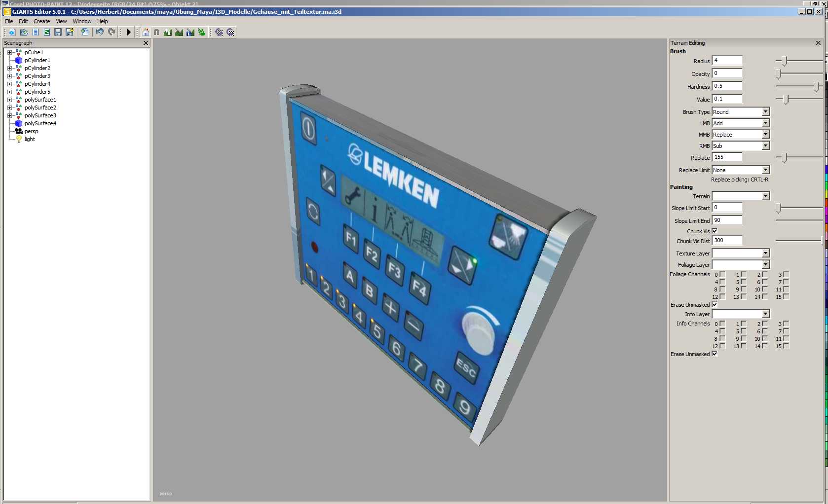Screen dimensions: 828x504
Task: Open the Texture Layer dropdown
Action: pyautogui.click(x=741, y=253)
